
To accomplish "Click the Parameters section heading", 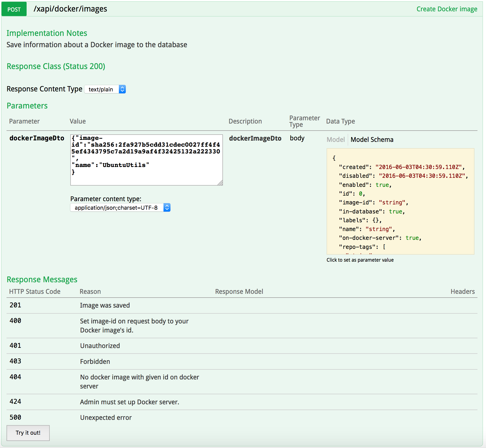I will pyautogui.click(x=27, y=106).
